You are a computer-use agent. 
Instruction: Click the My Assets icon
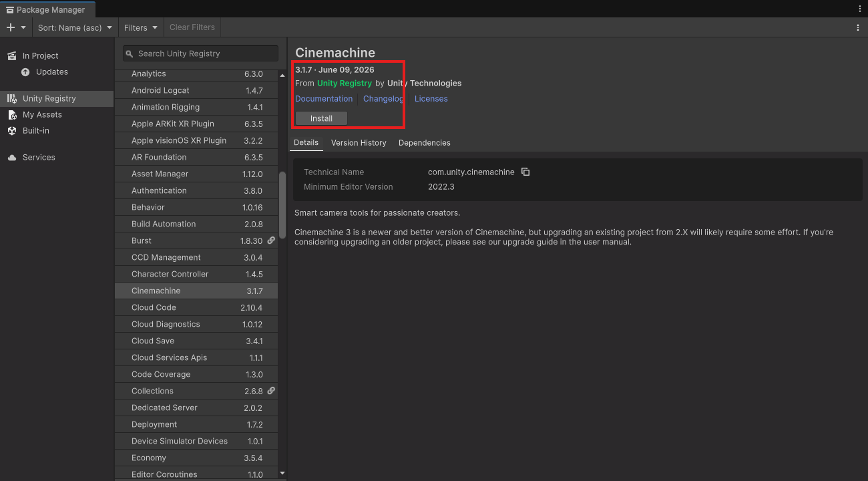click(x=11, y=114)
